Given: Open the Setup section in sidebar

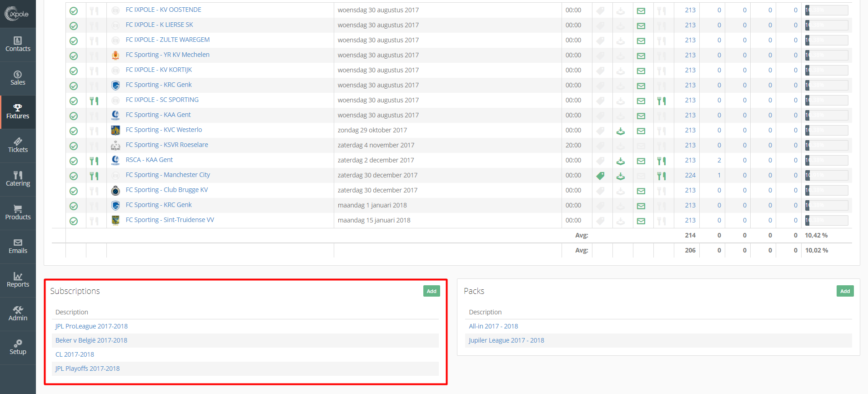Looking at the screenshot, I should [x=18, y=348].
